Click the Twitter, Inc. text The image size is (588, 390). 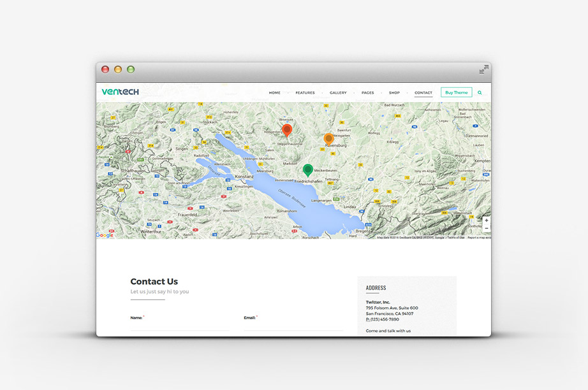click(378, 302)
